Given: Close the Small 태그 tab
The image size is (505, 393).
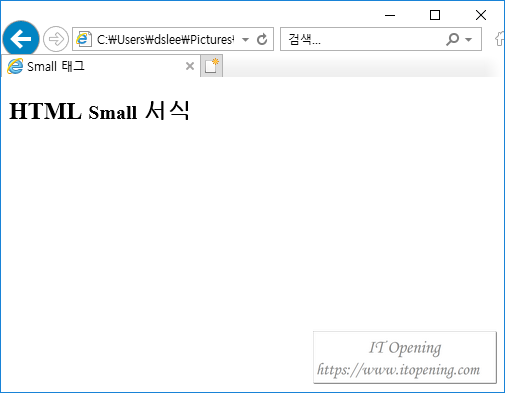Looking at the screenshot, I should [x=190, y=66].
